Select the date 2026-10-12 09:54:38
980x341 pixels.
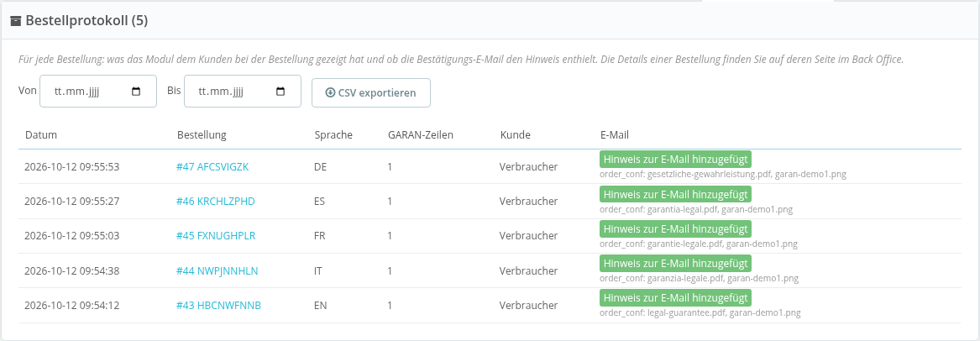click(72, 271)
